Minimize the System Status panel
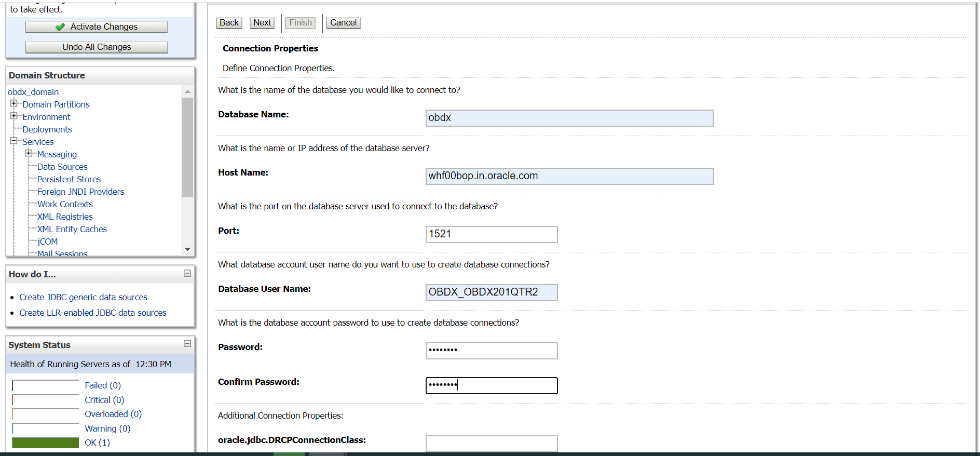The height and width of the screenshot is (456, 980). click(187, 344)
